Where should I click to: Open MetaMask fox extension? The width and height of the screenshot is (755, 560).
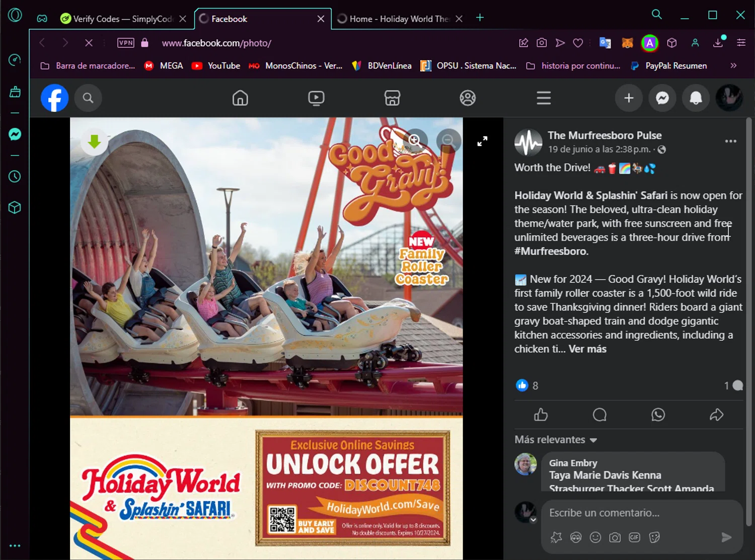pos(627,43)
